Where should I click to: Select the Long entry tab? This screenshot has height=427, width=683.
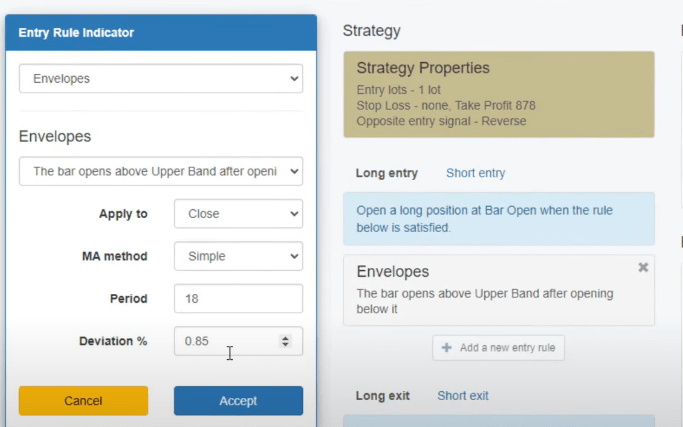click(x=386, y=173)
